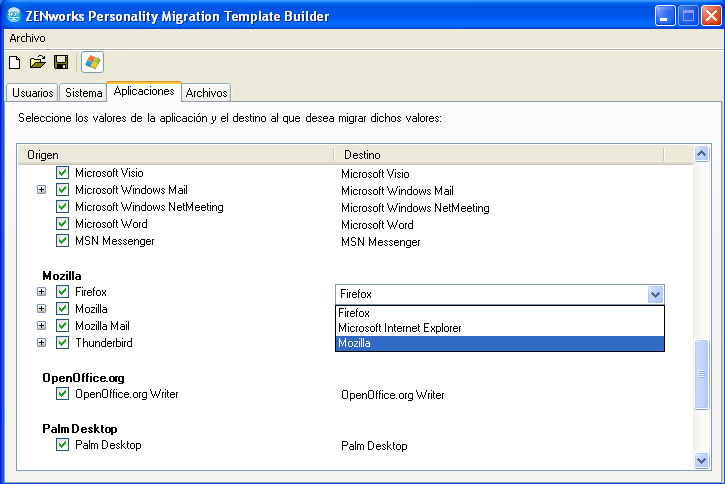Click the Open folder toolbar icon
The width and height of the screenshot is (725, 484).
(38, 63)
